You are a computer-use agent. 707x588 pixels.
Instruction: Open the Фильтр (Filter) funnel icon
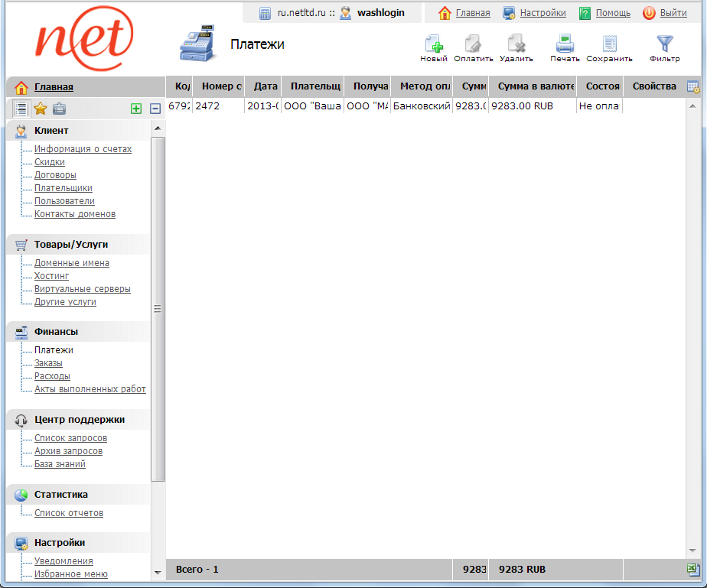point(664,46)
